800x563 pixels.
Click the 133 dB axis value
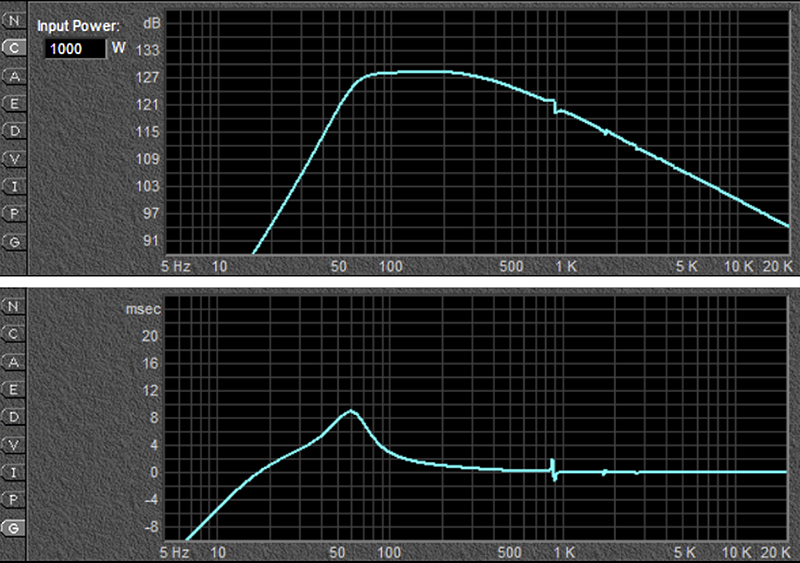point(148,51)
